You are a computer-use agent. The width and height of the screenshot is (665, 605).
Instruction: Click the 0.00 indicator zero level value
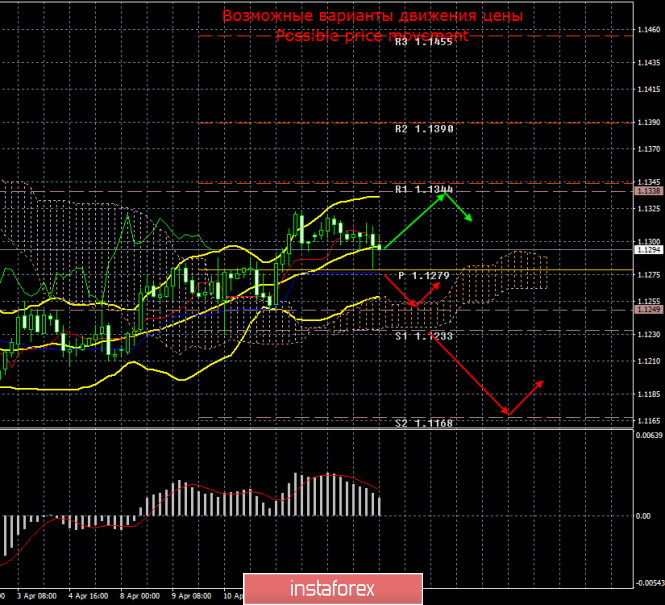click(x=643, y=516)
